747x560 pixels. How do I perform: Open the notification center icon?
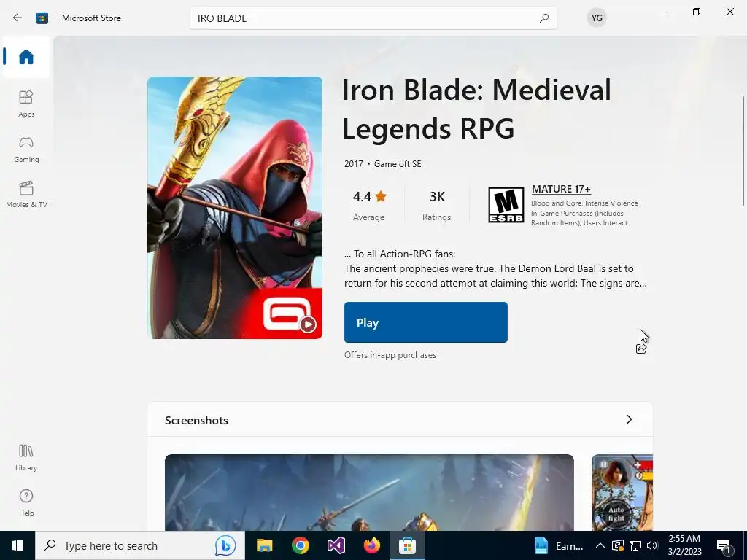(724, 545)
